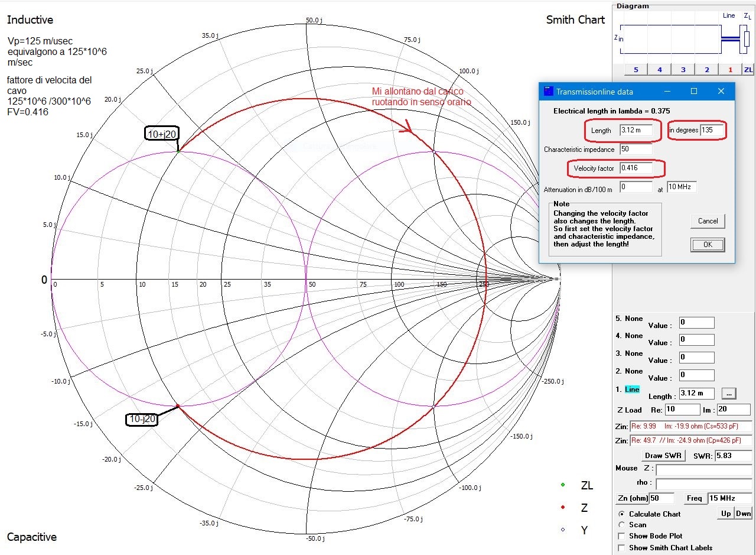This screenshot has height=555, width=756.
Task: Minimize the Transmissionline data dialog
Action: (x=667, y=92)
